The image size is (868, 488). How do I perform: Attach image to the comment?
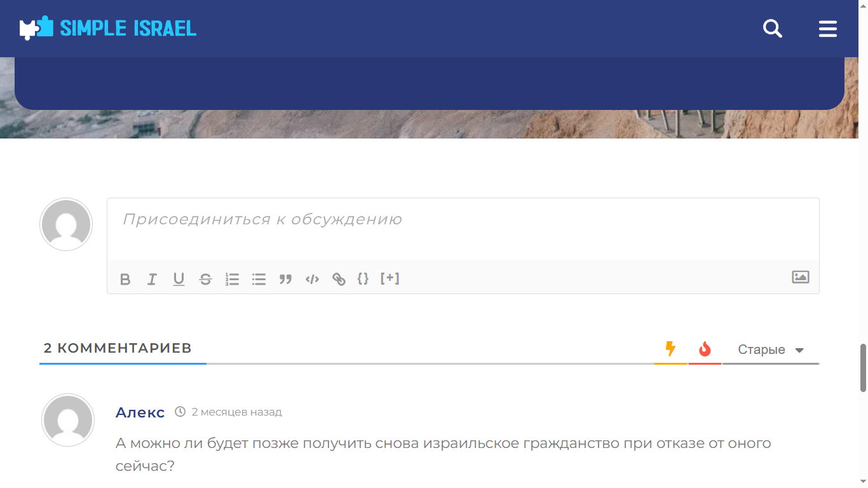(800, 277)
